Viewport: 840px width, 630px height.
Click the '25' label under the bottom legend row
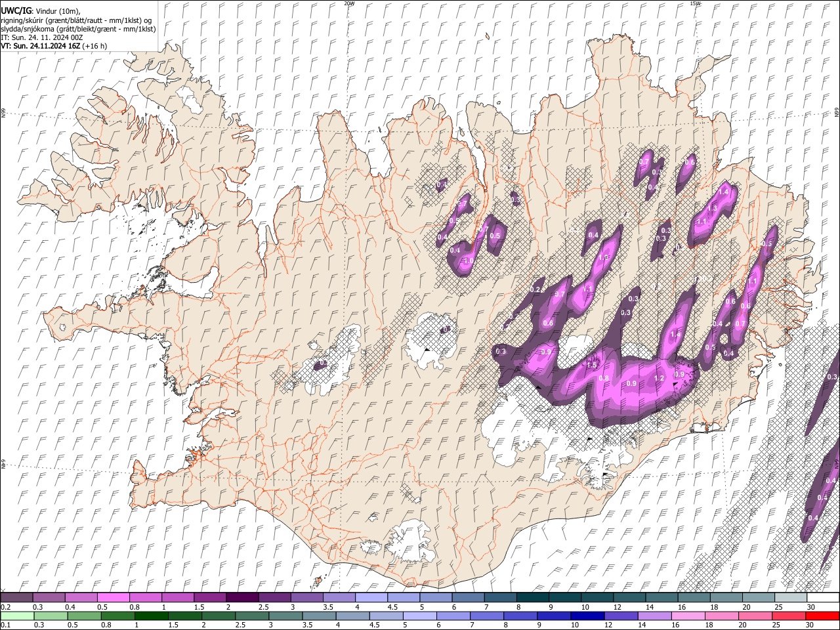coord(778,625)
